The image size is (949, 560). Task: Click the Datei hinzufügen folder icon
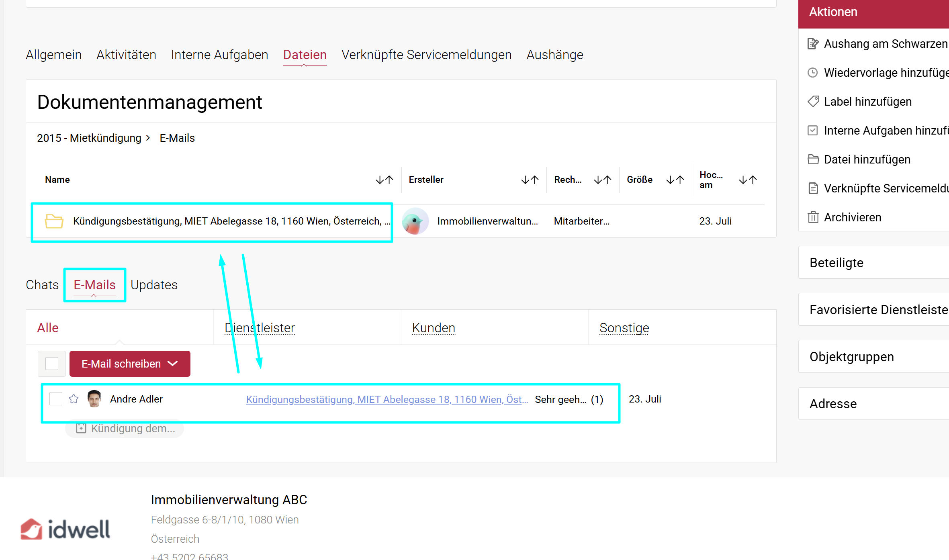813,159
